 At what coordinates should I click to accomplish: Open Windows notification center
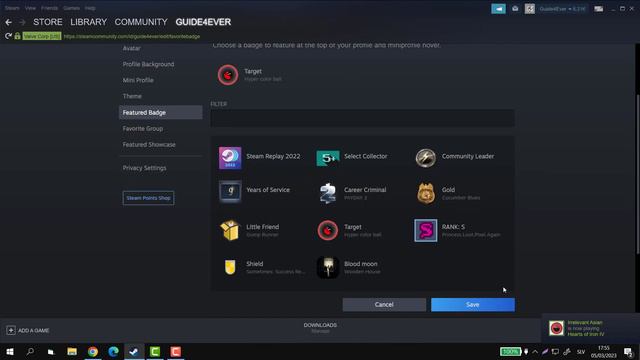coord(629,351)
